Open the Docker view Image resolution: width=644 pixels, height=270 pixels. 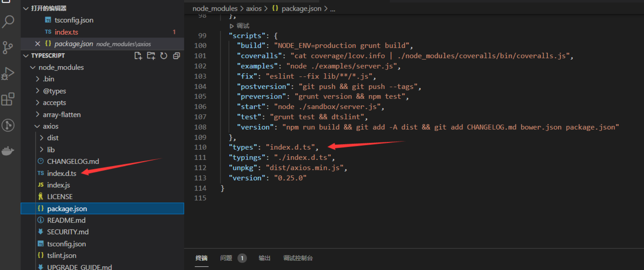pyautogui.click(x=8, y=150)
